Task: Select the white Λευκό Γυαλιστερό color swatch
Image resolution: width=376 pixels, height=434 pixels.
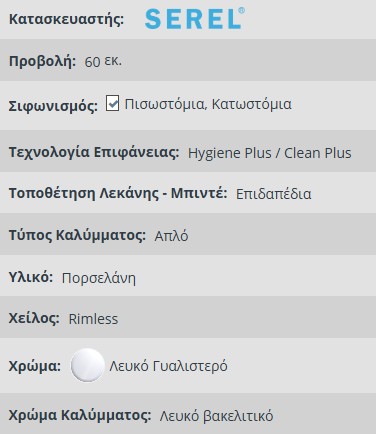Action: 88,365
